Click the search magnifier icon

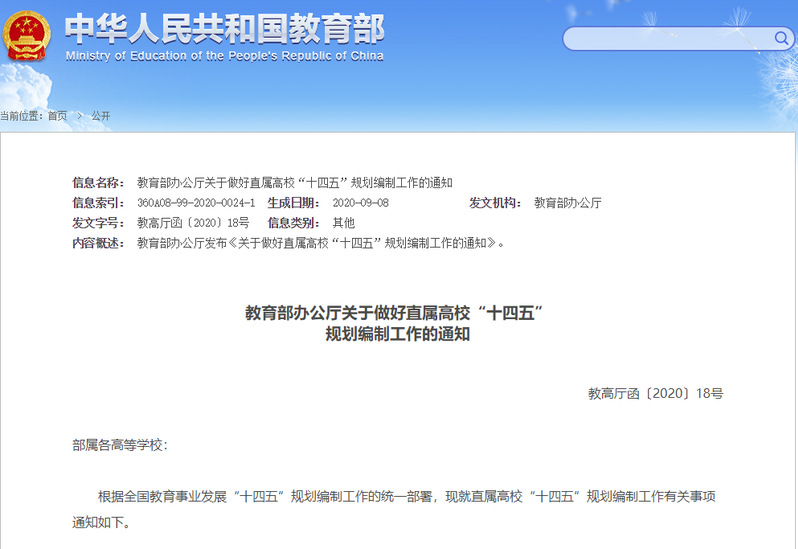point(781,39)
